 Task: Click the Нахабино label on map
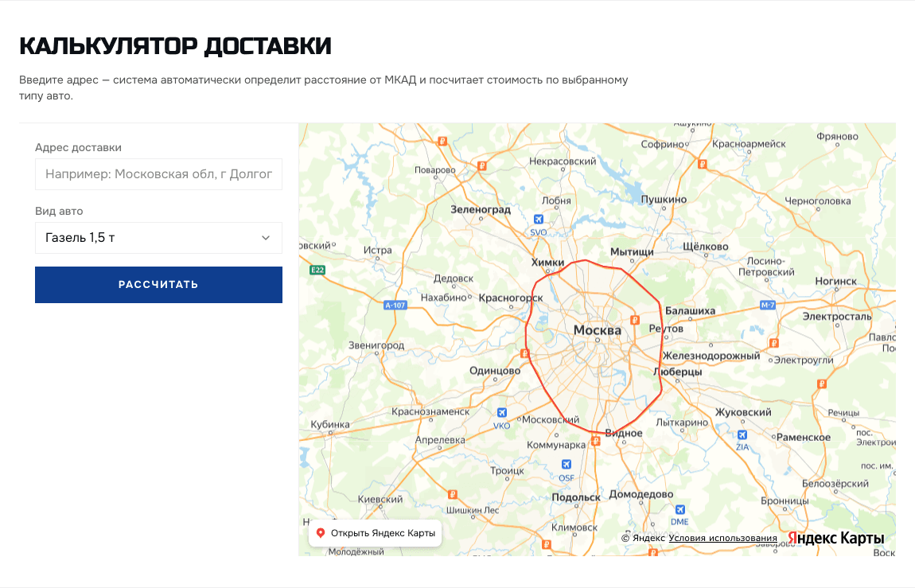pyautogui.click(x=443, y=297)
